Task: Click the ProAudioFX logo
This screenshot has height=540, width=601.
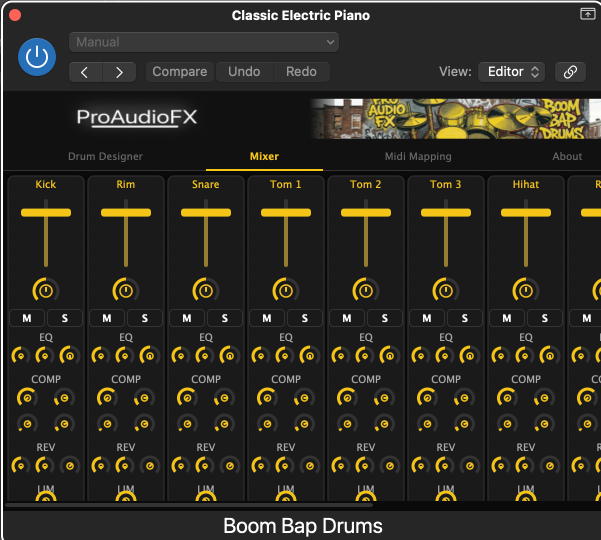Action: coord(137,117)
